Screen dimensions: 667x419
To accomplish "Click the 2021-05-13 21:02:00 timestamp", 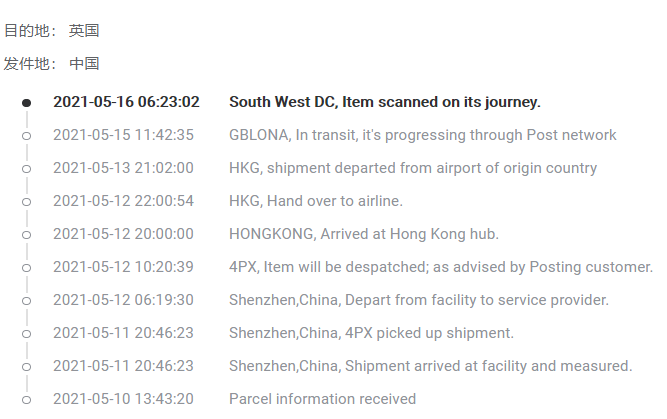I will point(123,168).
